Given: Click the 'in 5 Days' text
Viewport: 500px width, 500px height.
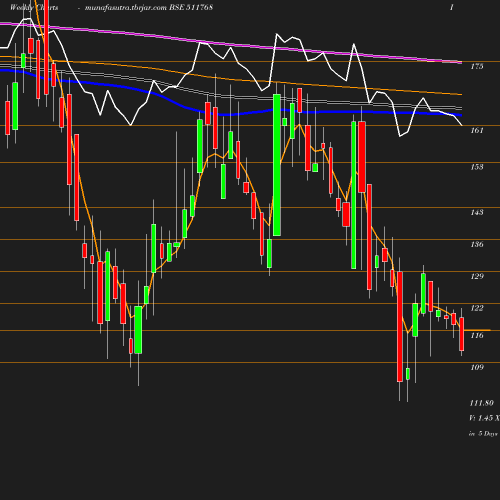Looking at the screenshot, I should pyautogui.click(x=483, y=434).
